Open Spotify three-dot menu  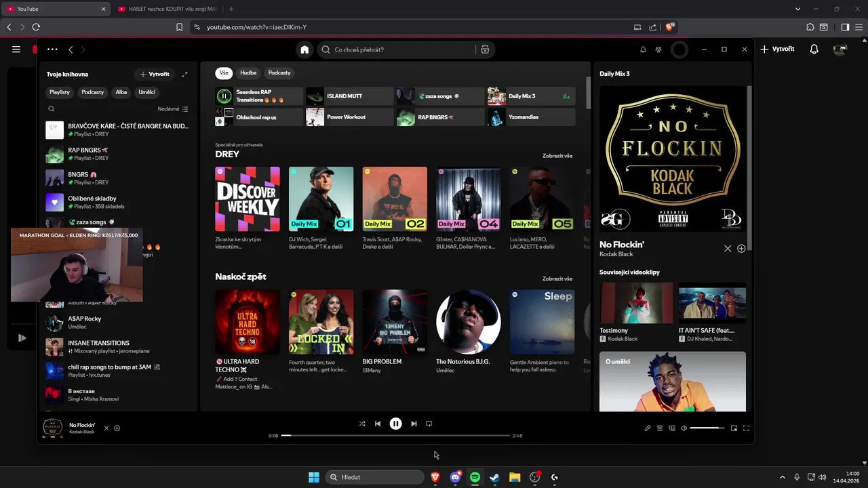(x=52, y=49)
